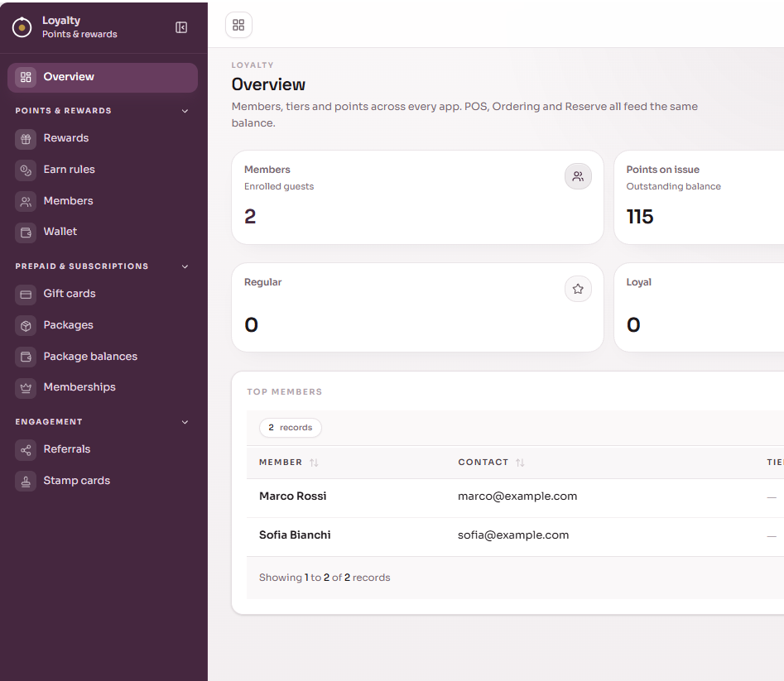The image size is (784, 681).
Task: Click the Showing 1 to 2 of 2 records text
Action: coord(325,578)
